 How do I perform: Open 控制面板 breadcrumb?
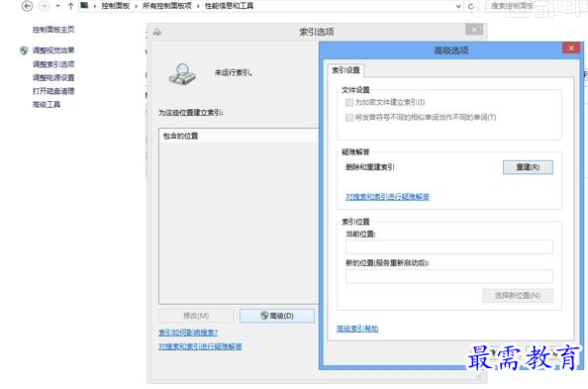pos(115,6)
